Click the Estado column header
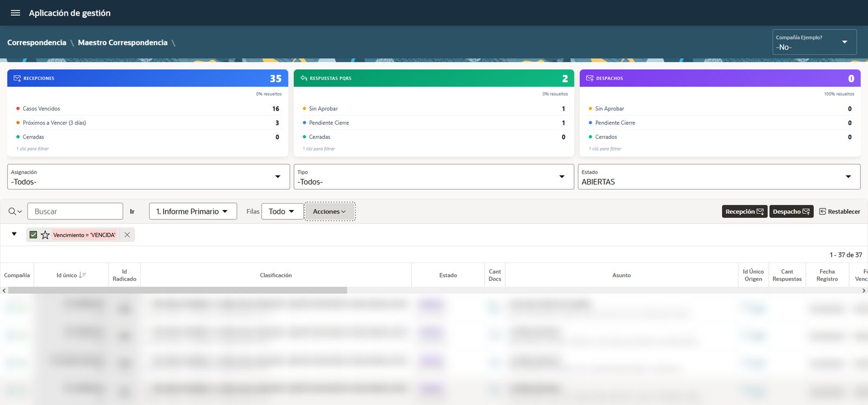 448,275
